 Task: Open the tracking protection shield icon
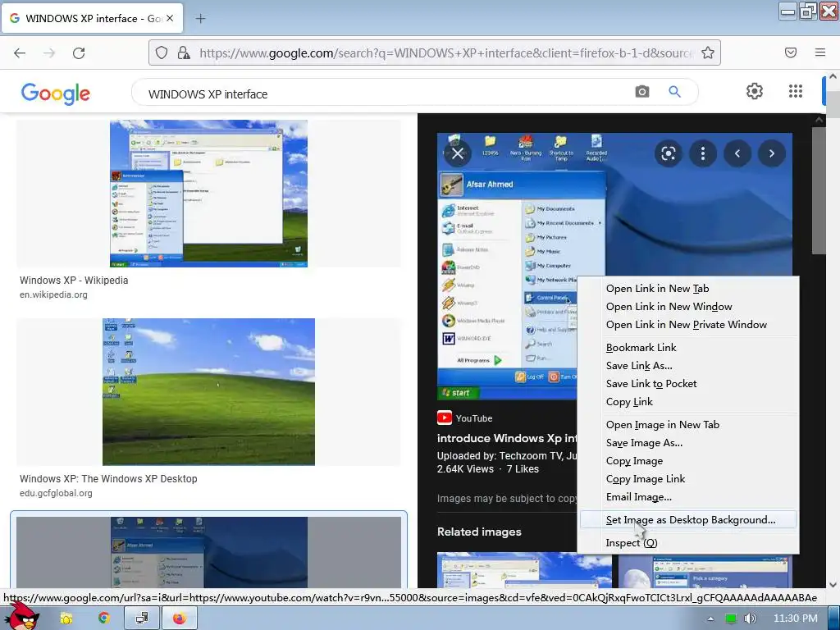coord(162,52)
